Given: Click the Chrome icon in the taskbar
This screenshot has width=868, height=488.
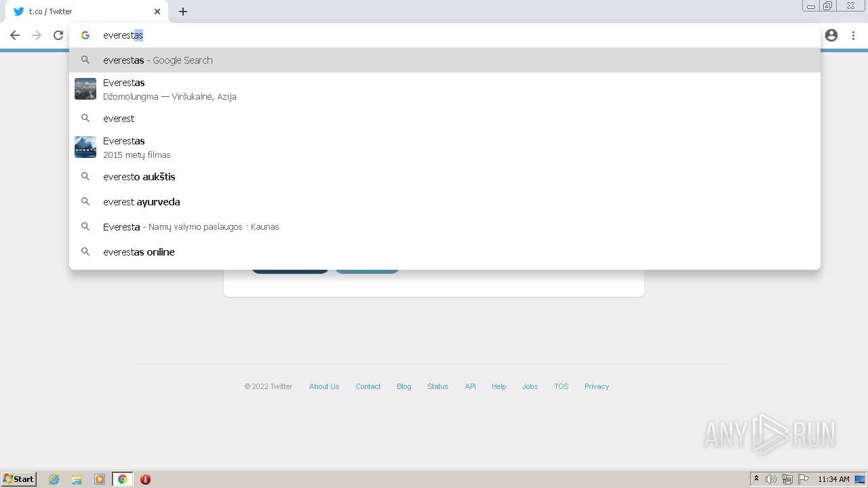Looking at the screenshot, I should tap(123, 479).
